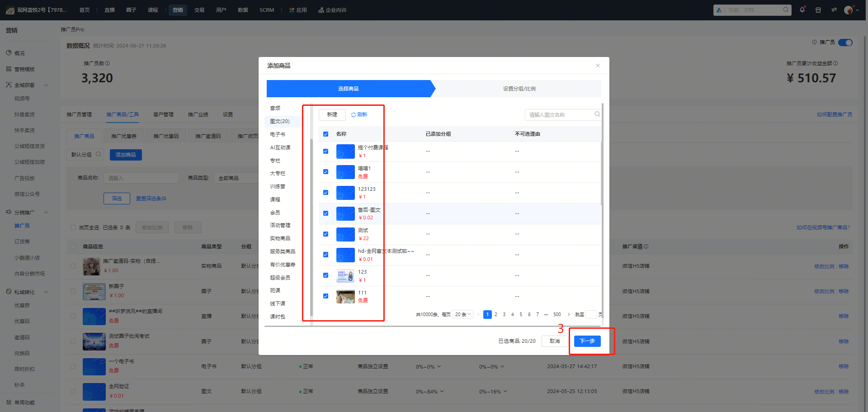Open the notification bell
This screenshot has height=412, width=868.
point(802,9)
